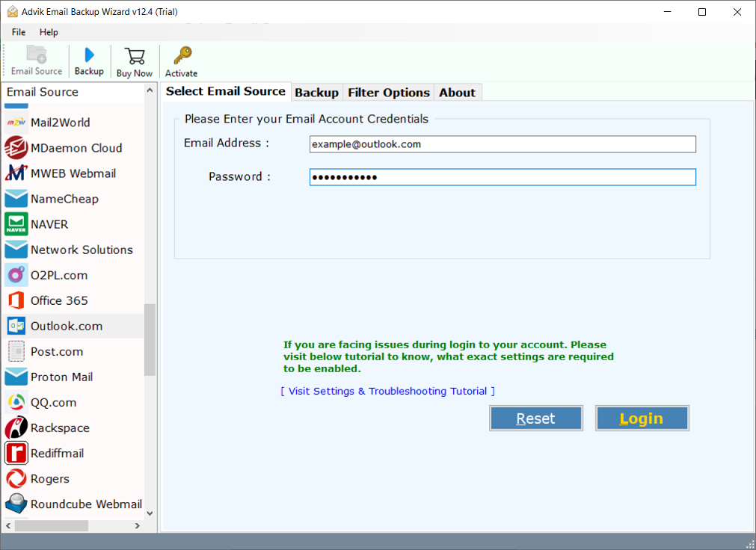
Task: Click the Email Address input field
Action: [x=503, y=144]
